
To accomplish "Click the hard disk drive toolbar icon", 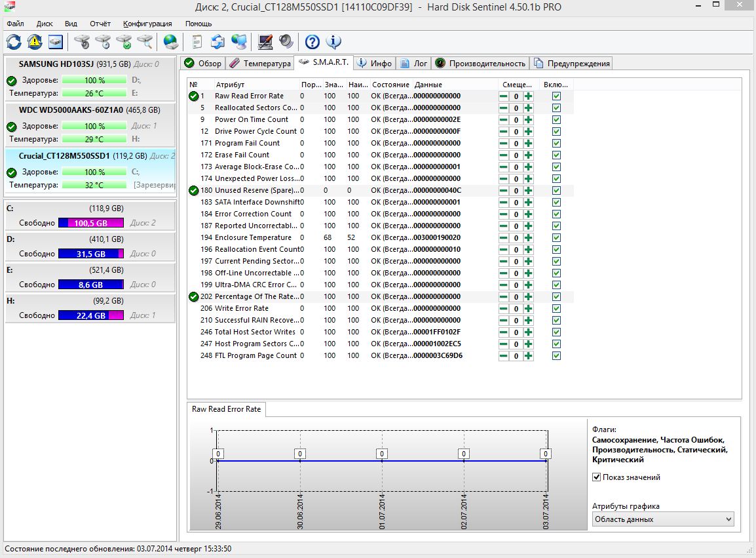I will coord(56,42).
